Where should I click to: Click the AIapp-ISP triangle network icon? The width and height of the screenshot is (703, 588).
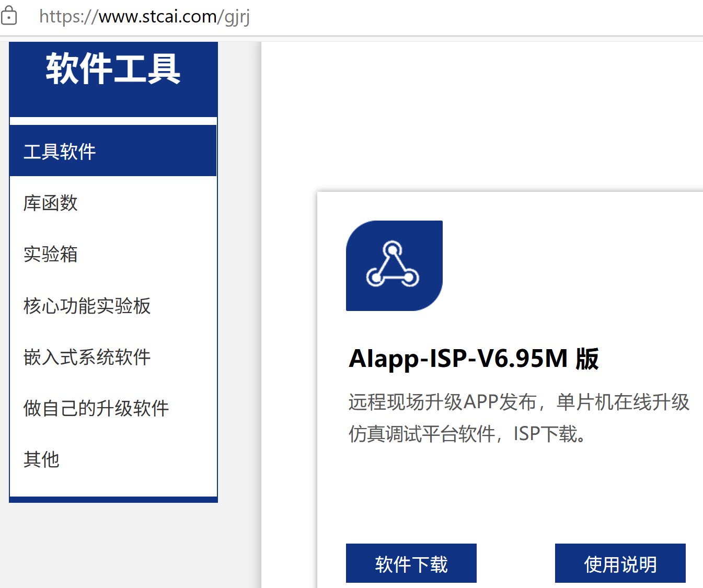coord(394,266)
